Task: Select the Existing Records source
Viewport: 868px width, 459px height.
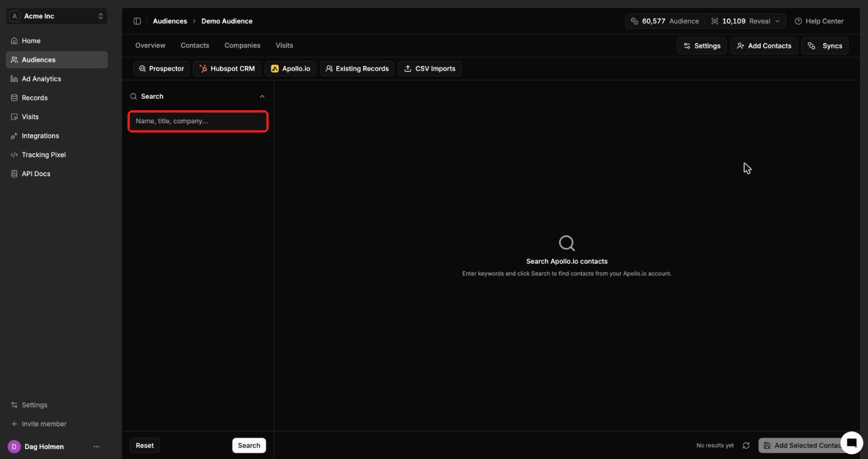Action: 357,68
